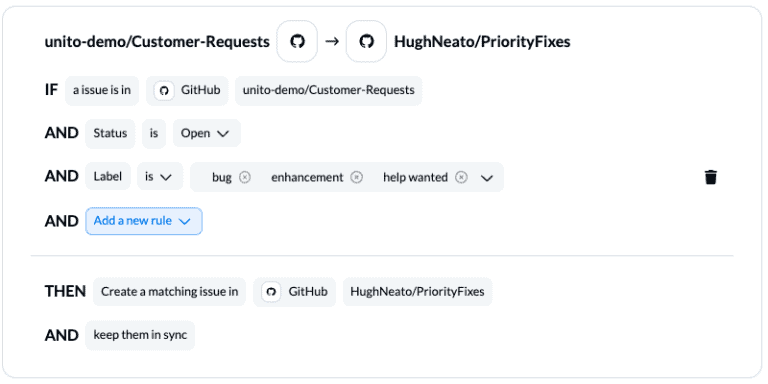768x384 pixels.
Task: Click the source GitHub icon beside unito-demo/Customer-Requests header
Action: 297,42
